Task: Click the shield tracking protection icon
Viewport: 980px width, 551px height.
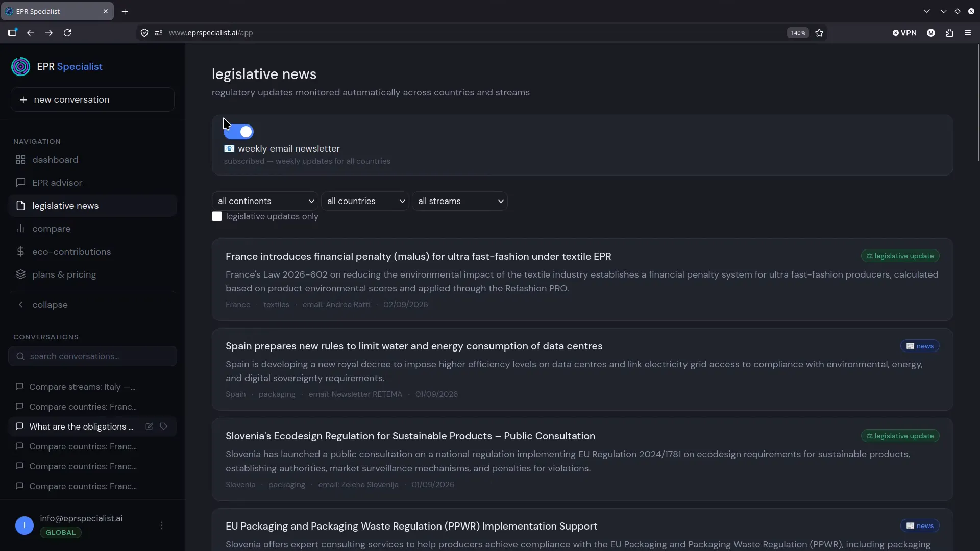Action: 144,33
